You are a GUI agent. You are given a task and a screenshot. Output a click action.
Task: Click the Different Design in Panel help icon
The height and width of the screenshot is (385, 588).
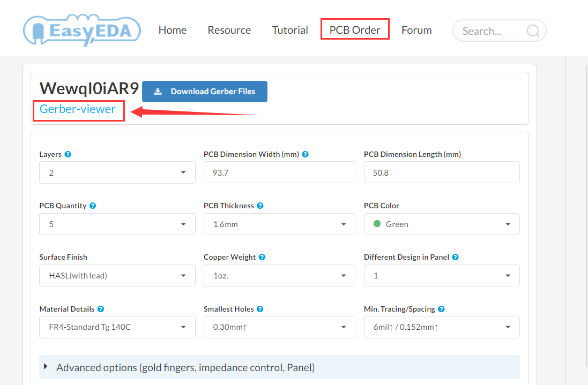[x=455, y=257]
